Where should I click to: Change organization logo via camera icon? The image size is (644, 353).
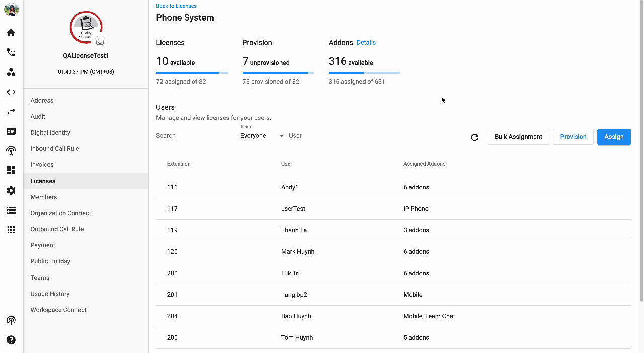tap(100, 42)
